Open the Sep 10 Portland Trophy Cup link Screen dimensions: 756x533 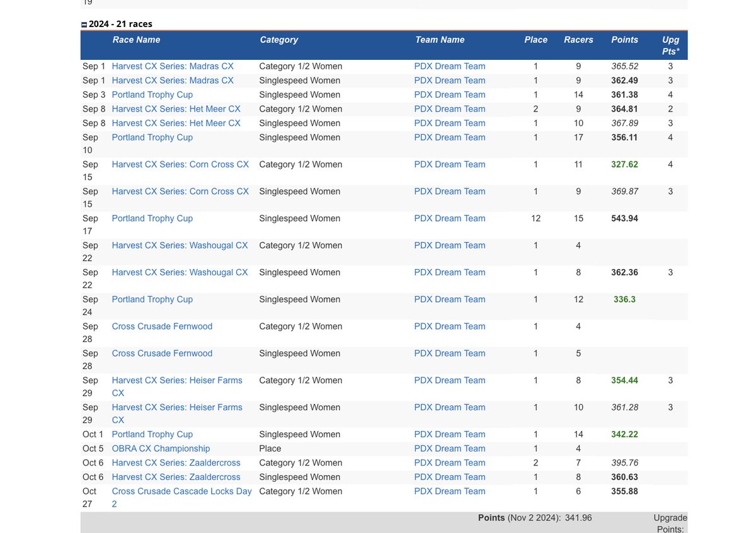[152, 137]
